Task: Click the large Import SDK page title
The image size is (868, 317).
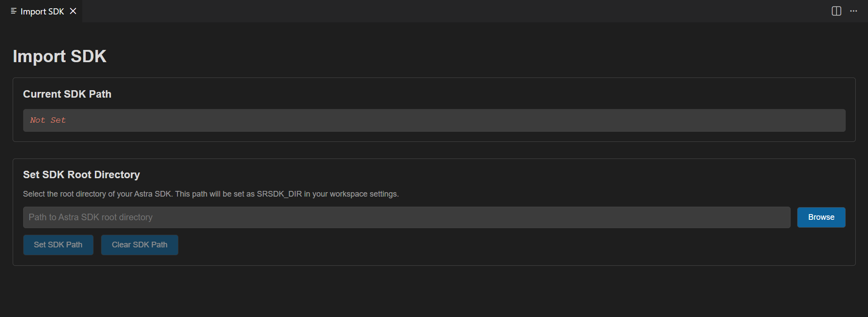Action: [x=59, y=56]
